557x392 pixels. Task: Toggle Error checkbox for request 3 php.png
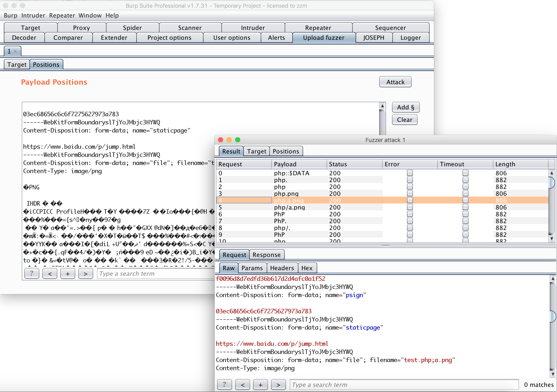pyautogui.click(x=410, y=193)
